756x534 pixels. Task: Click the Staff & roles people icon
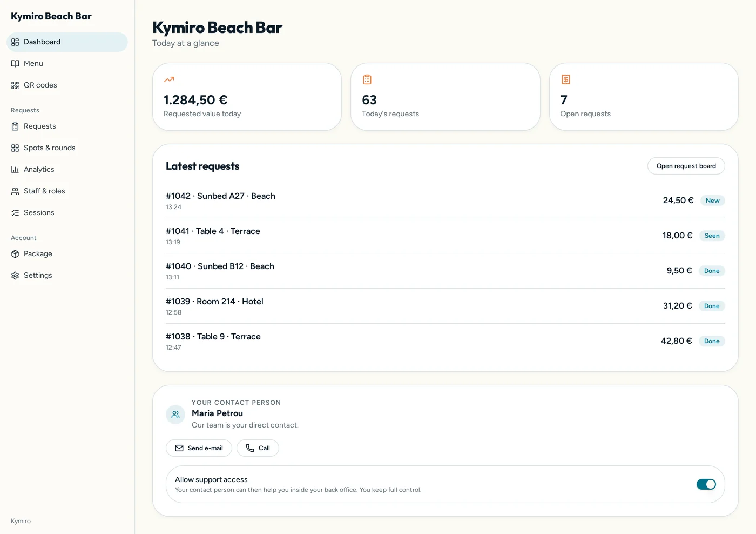(x=15, y=191)
